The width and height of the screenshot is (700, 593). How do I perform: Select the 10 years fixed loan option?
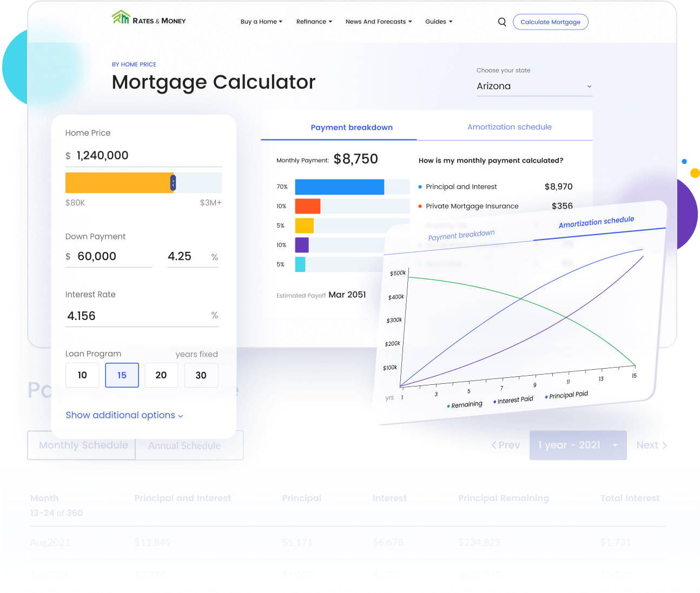click(x=82, y=375)
